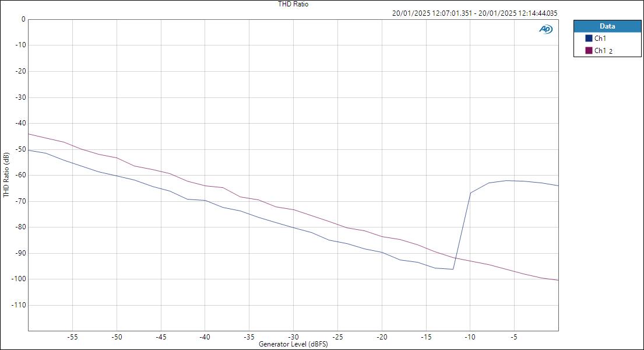This screenshot has height=350, width=644.
Task: Click the Ch1 2 legend entry label
Action: [x=603, y=51]
